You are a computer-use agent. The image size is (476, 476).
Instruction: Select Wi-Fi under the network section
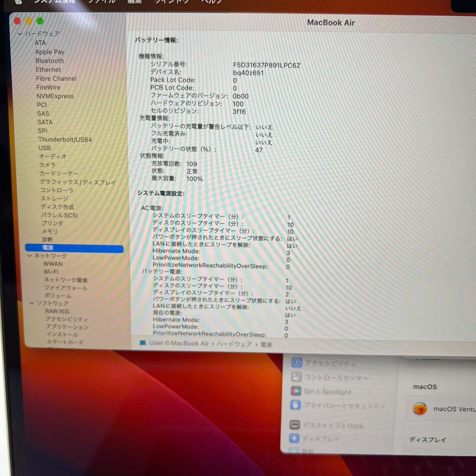tap(51, 271)
